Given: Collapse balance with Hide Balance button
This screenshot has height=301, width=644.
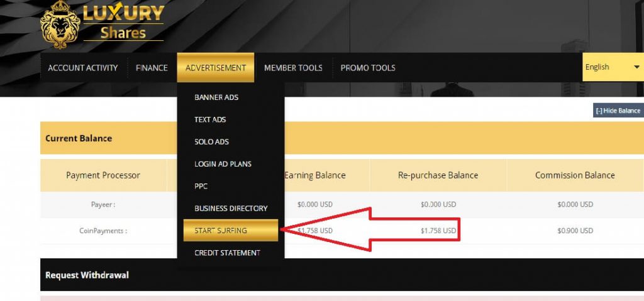Looking at the screenshot, I should [617, 111].
